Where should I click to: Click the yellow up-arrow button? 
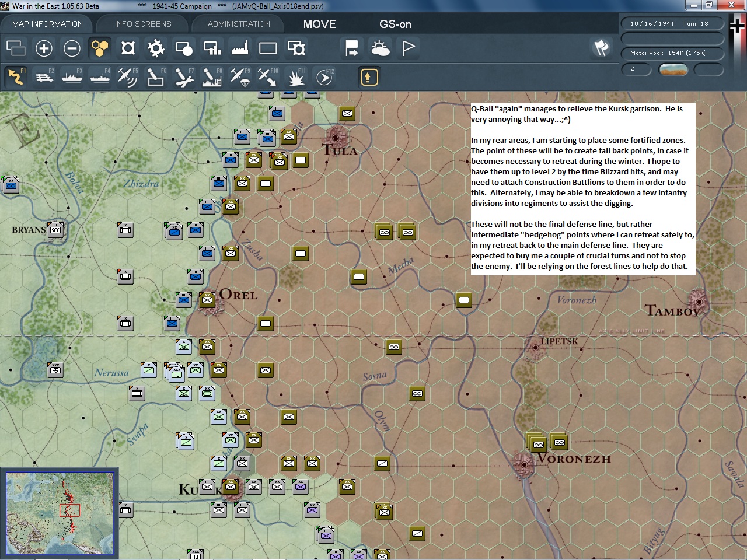click(x=369, y=77)
